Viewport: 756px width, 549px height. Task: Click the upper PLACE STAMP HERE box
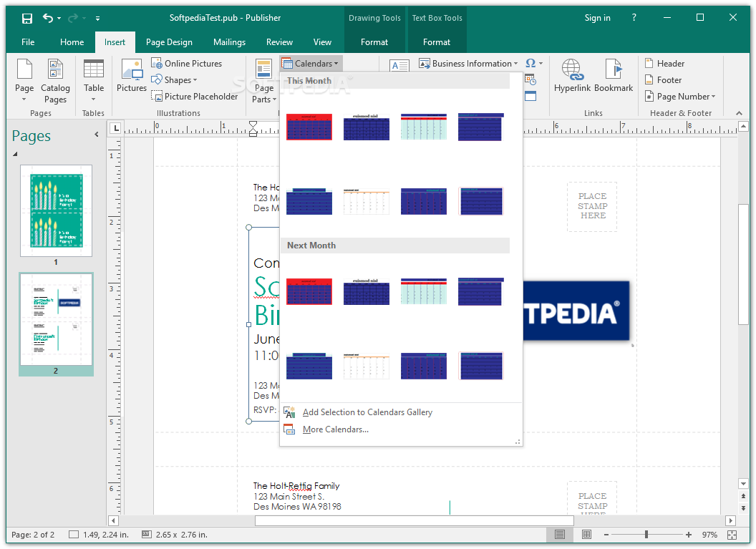coord(593,206)
